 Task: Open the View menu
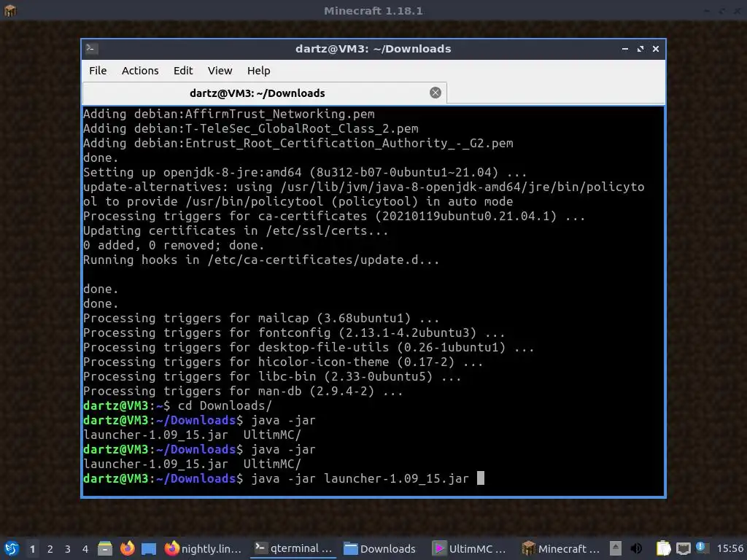(220, 71)
